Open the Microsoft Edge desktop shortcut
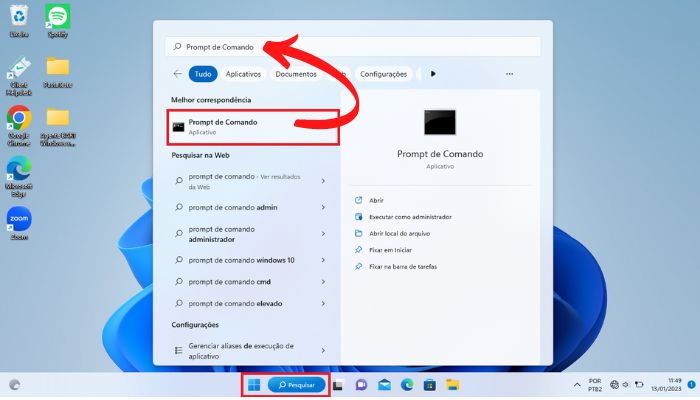Viewport: 700px width, 400px height. (x=19, y=177)
